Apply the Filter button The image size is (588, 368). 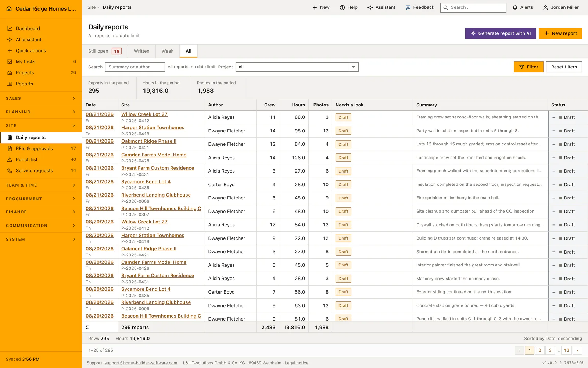[528, 67]
